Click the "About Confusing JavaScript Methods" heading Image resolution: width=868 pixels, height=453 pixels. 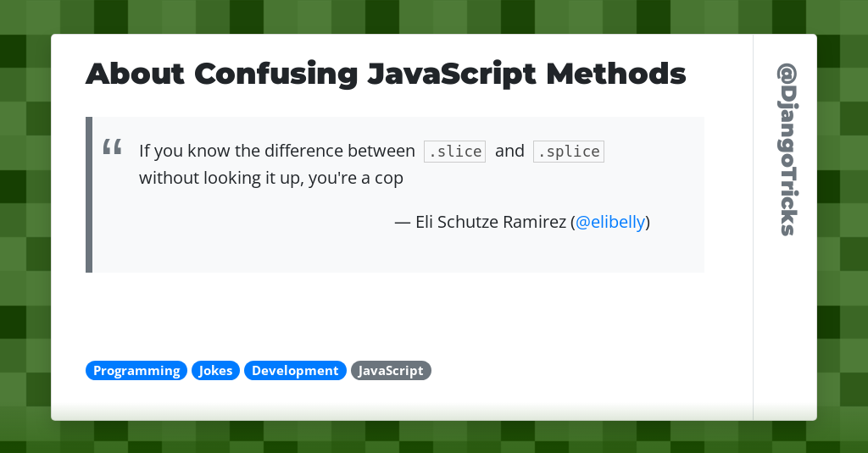click(386, 75)
